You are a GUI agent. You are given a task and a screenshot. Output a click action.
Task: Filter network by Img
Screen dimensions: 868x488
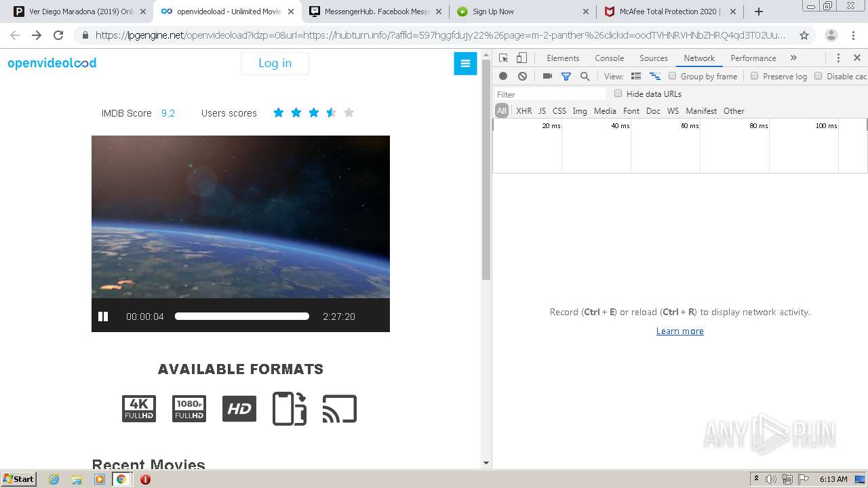(x=580, y=111)
